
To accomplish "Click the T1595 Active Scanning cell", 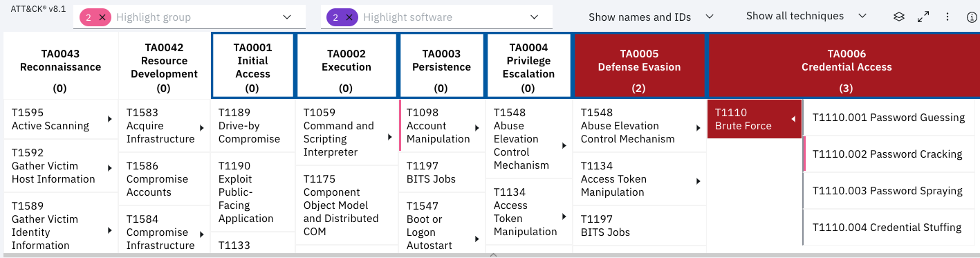I will pyautogui.click(x=60, y=119).
